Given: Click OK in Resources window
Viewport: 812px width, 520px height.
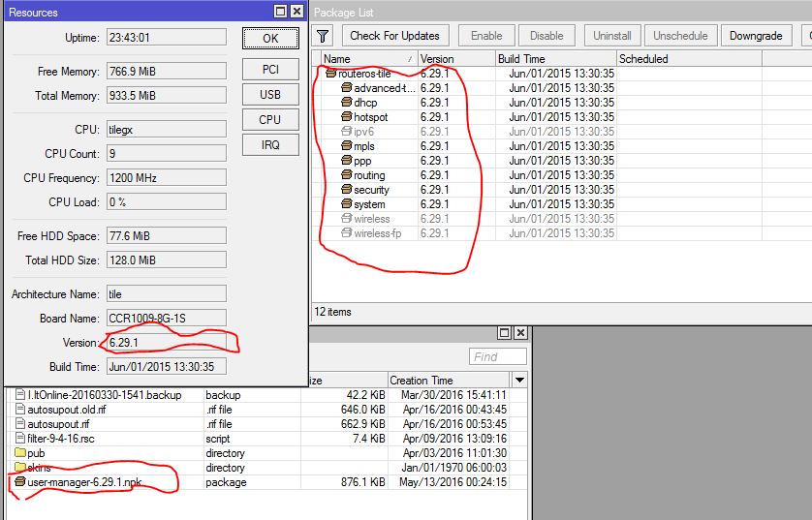Looking at the screenshot, I should point(270,39).
